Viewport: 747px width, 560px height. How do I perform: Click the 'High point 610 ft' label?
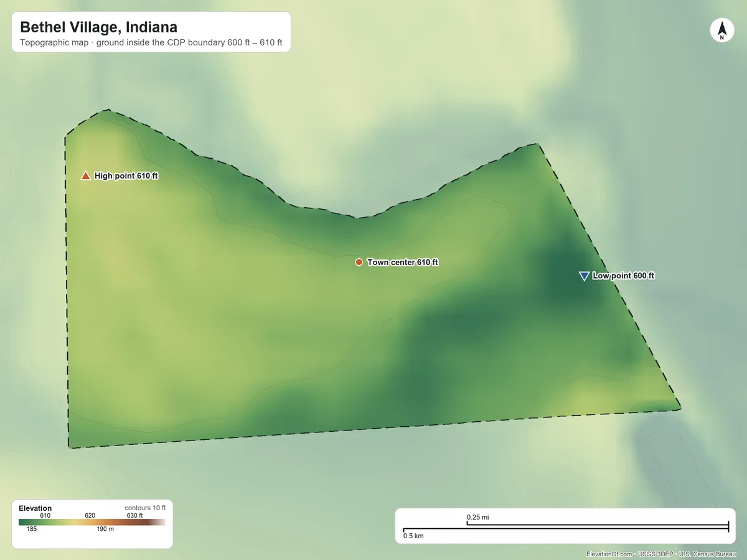pyautogui.click(x=126, y=176)
